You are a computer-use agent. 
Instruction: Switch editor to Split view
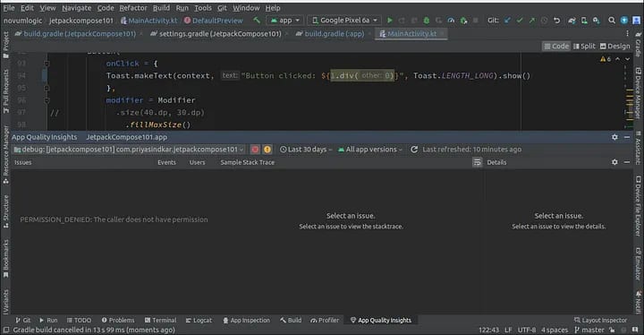pyautogui.click(x=584, y=46)
